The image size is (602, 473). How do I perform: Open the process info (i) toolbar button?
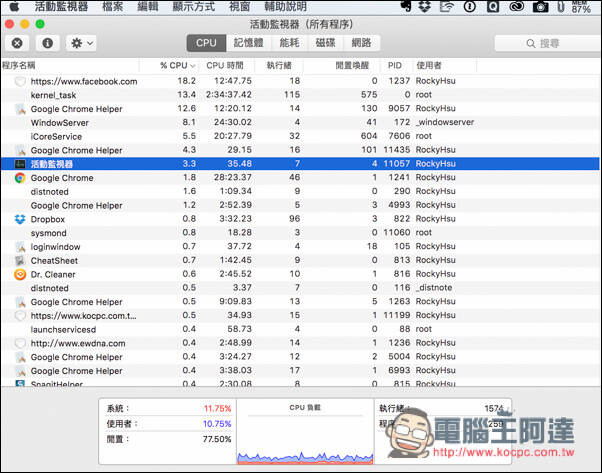[x=48, y=43]
